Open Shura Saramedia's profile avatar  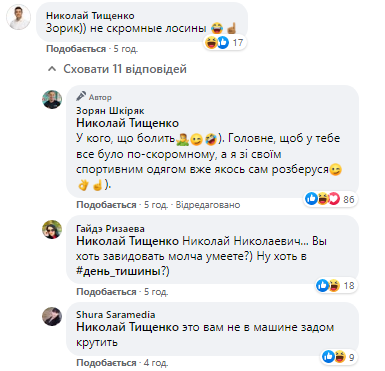52,316
